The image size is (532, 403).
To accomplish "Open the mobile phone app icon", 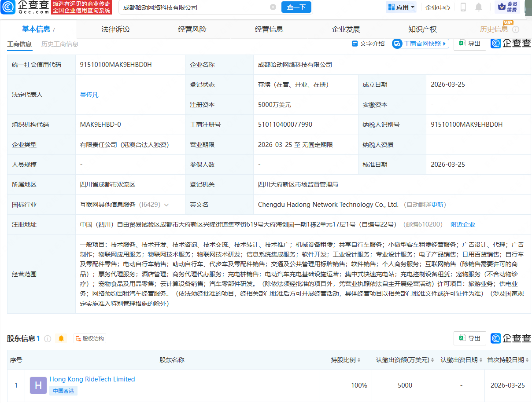I will click(x=463, y=7).
